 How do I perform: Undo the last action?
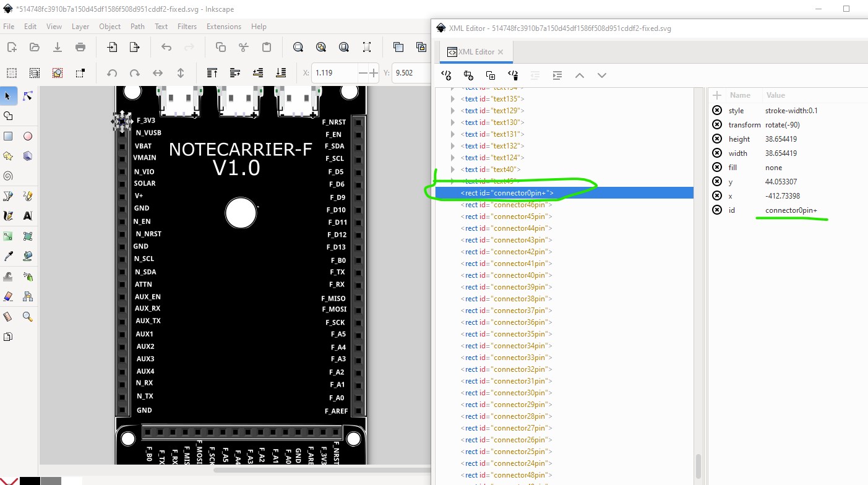click(166, 47)
